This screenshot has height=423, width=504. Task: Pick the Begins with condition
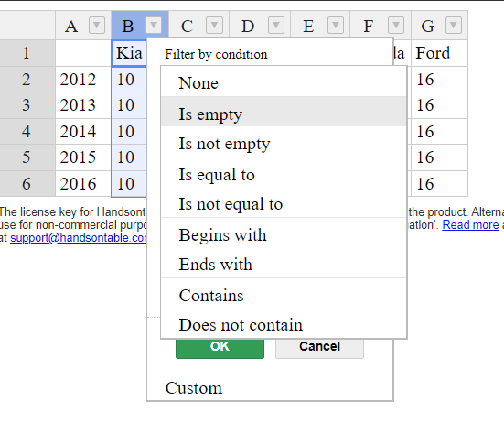coord(284,233)
